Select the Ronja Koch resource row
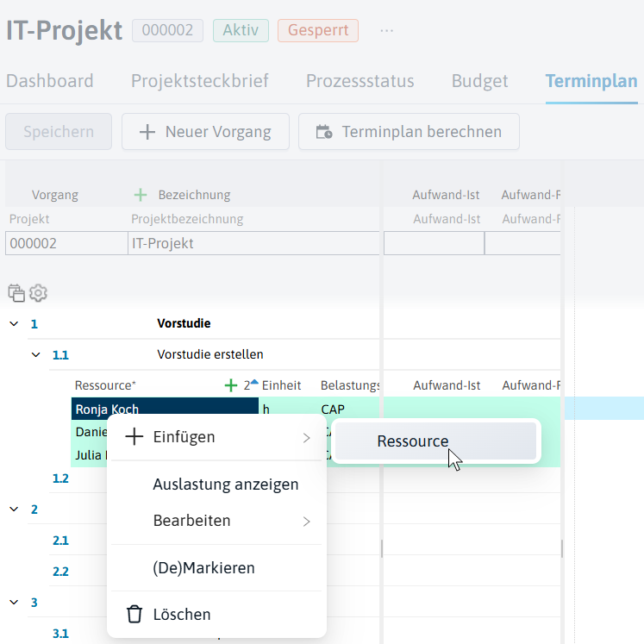The image size is (644, 644). click(165, 409)
